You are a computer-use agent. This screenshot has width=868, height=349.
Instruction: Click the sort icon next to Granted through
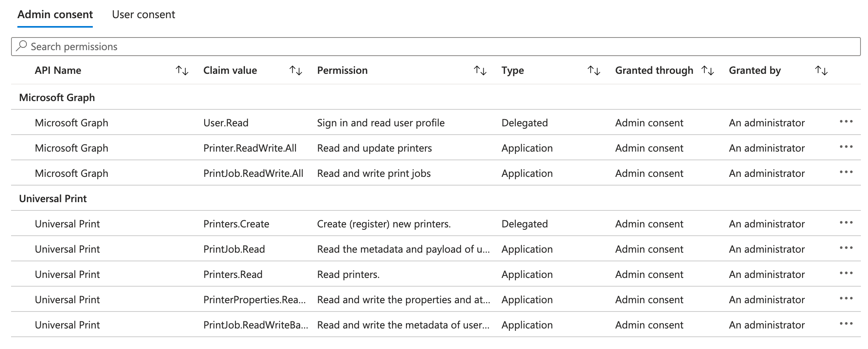(x=708, y=71)
